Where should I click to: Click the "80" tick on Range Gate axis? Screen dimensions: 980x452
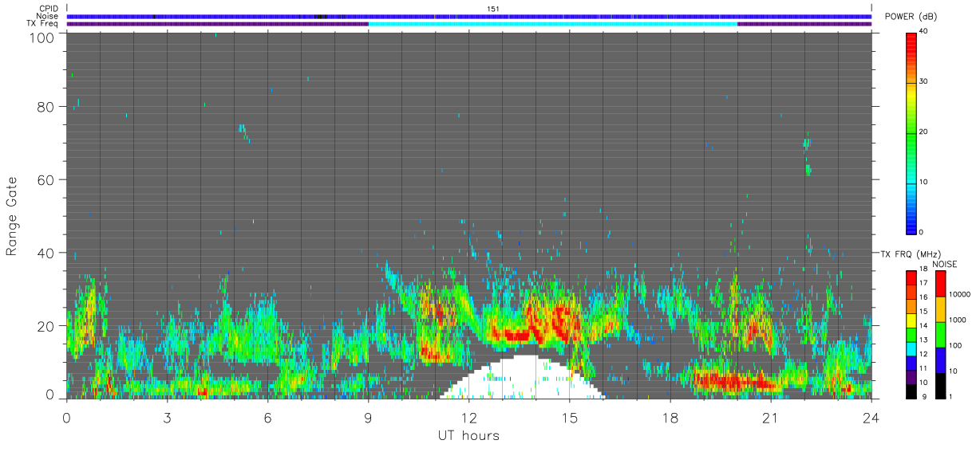coord(46,107)
